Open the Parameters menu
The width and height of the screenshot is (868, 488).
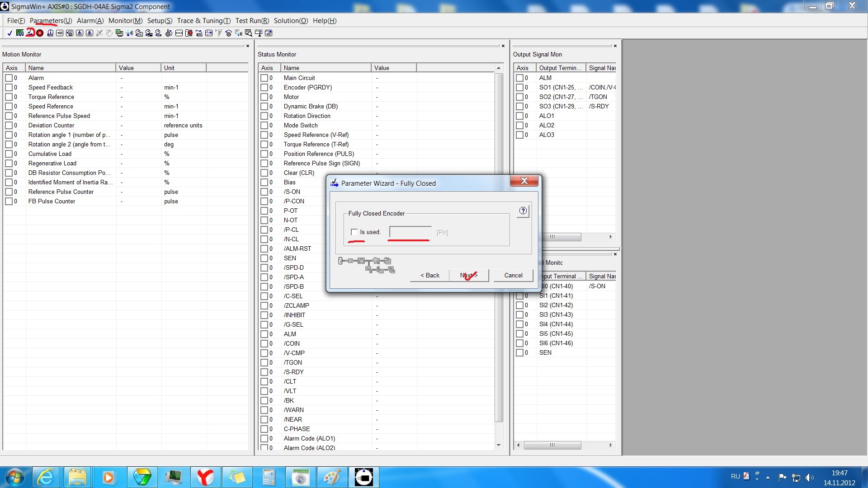tap(51, 21)
